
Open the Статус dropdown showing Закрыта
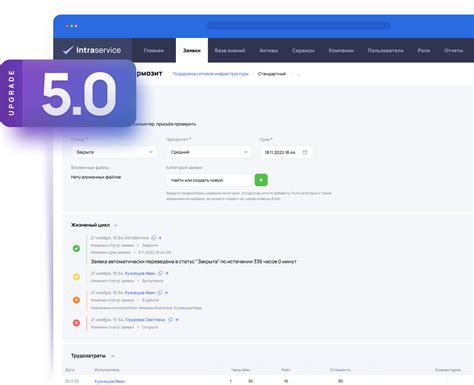pos(114,152)
